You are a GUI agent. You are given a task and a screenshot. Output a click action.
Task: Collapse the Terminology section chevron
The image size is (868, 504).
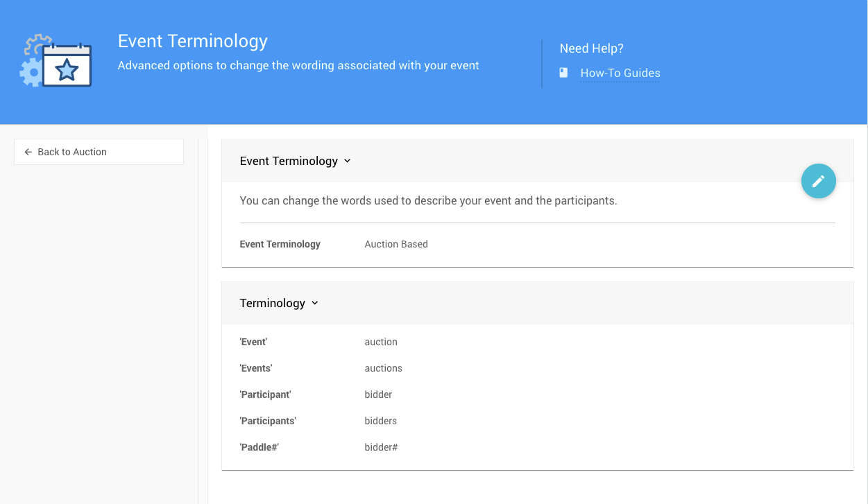[x=315, y=303]
